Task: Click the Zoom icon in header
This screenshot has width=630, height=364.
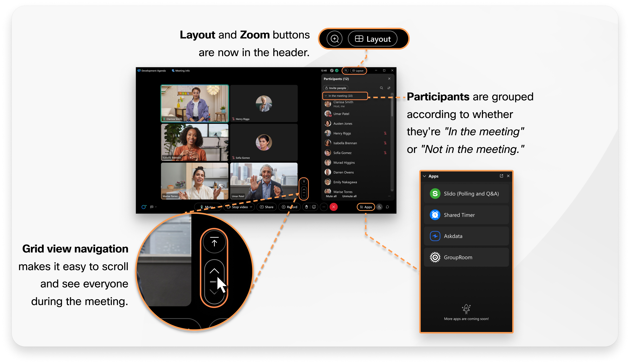Action: 346,71
